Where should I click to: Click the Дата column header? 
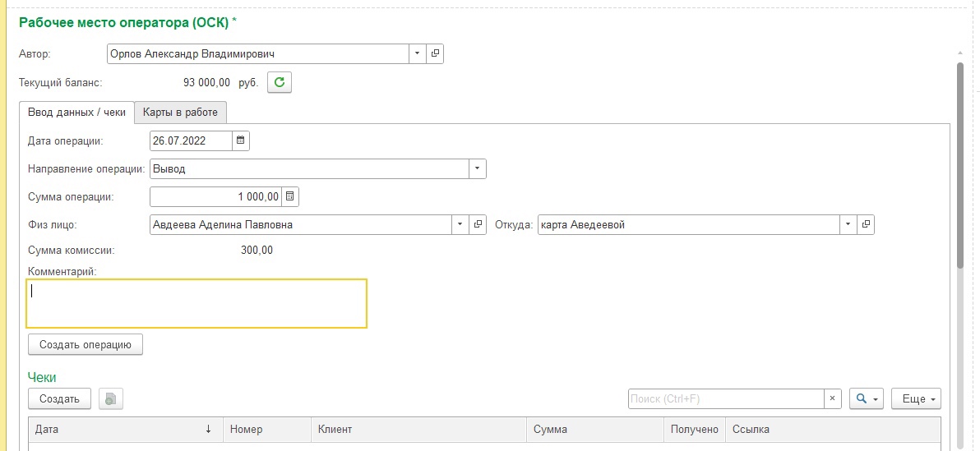point(126,429)
